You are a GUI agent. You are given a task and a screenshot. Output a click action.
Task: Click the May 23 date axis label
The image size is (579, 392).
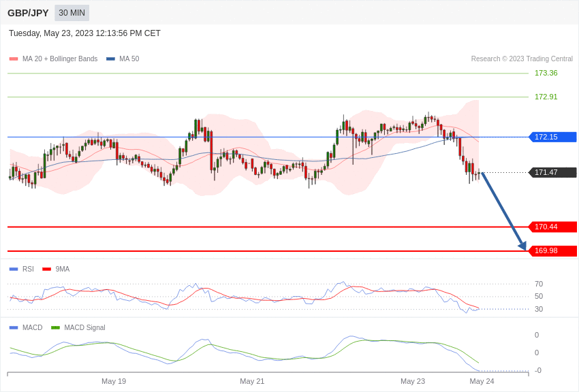(x=413, y=381)
